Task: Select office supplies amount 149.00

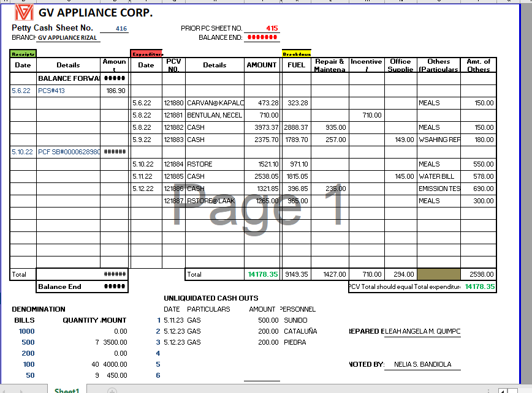Action: 401,140
